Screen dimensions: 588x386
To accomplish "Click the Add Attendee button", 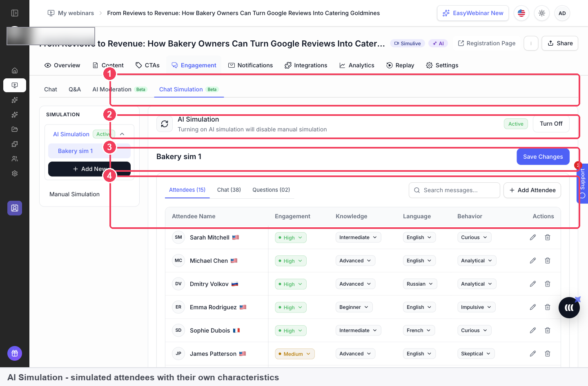I will pyautogui.click(x=532, y=190).
